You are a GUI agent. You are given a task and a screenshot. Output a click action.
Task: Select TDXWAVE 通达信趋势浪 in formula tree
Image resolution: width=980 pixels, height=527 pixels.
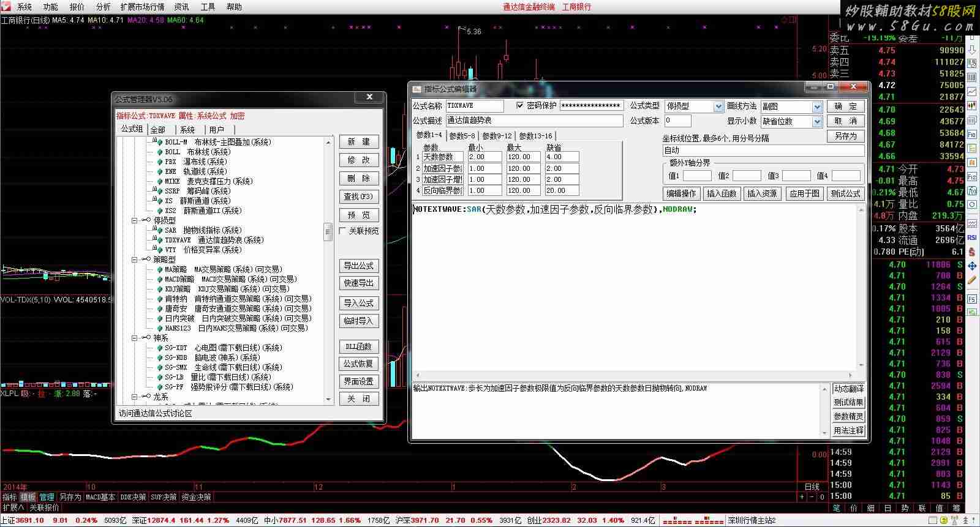click(x=214, y=240)
